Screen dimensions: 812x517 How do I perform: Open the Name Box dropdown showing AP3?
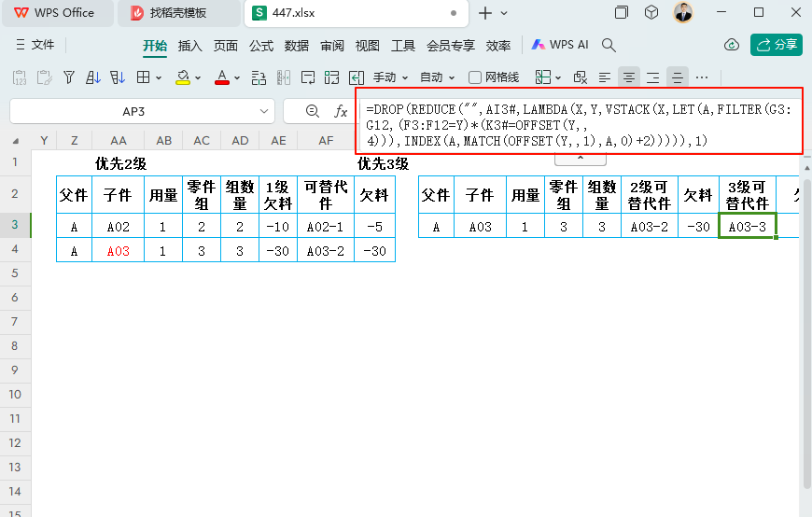[263, 111]
